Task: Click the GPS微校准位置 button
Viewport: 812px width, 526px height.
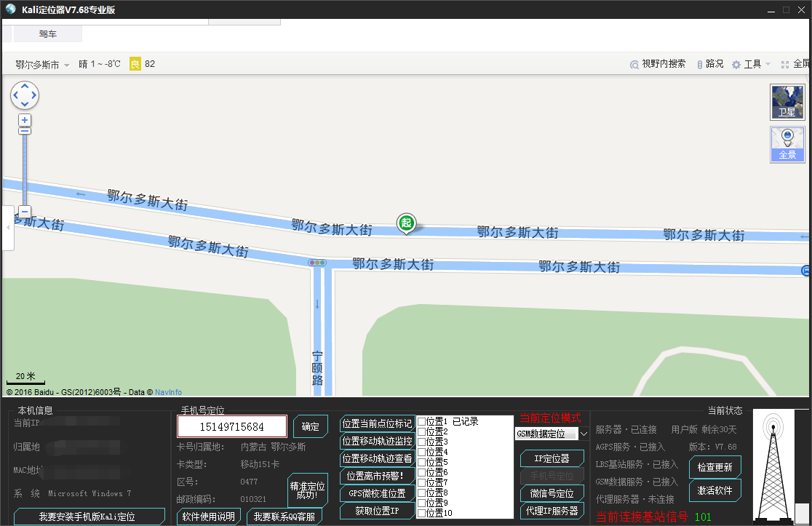Action: [377, 493]
